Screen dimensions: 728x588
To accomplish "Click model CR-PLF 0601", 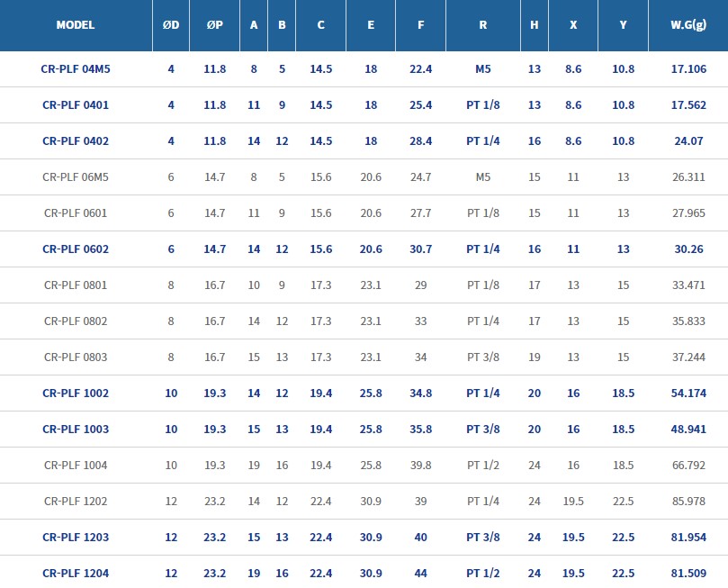I will click(76, 213).
